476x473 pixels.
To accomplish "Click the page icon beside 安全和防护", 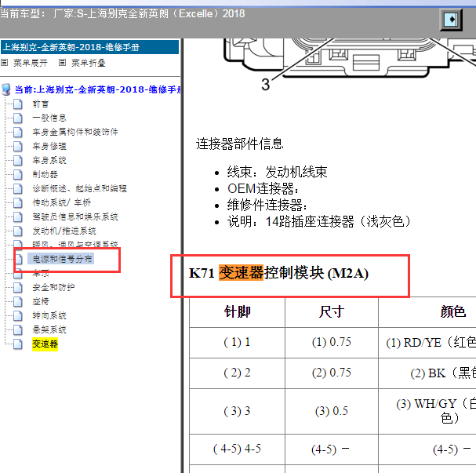I will (18, 287).
